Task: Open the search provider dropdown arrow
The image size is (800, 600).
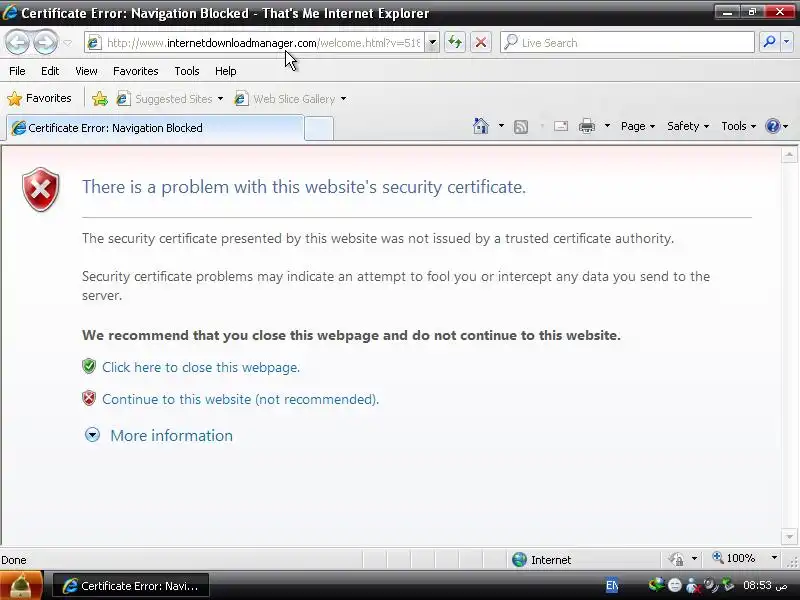Action: click(x=787, y=42)
